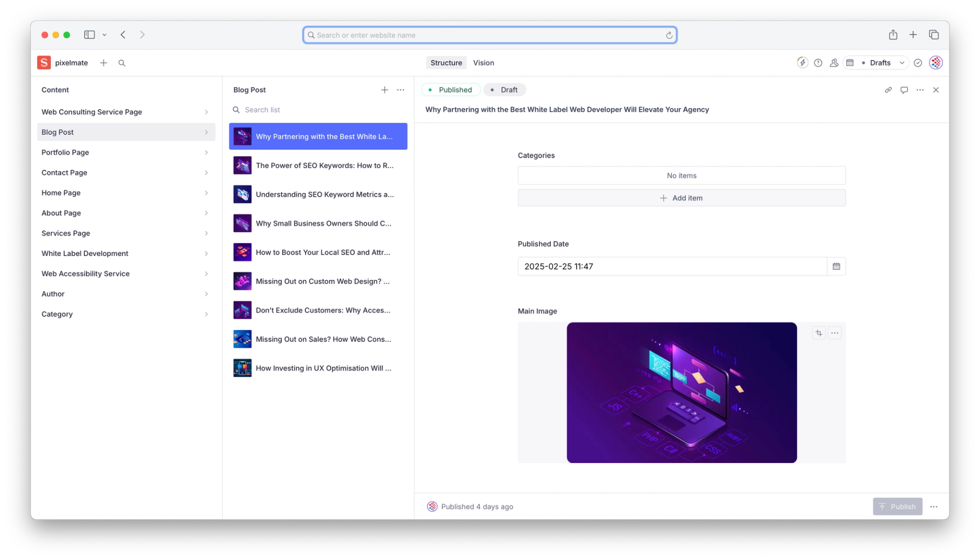
Task: Switch to the Vision tab
Action: 483,63
